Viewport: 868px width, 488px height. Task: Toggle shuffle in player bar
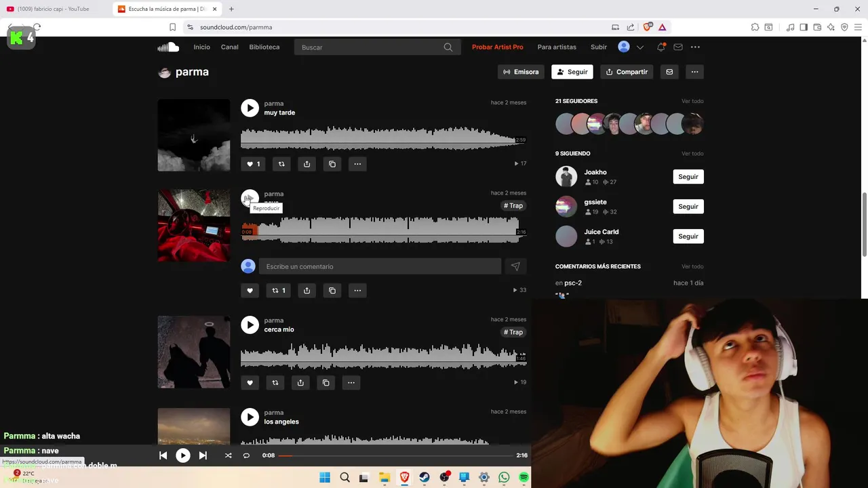coord(228,455)
